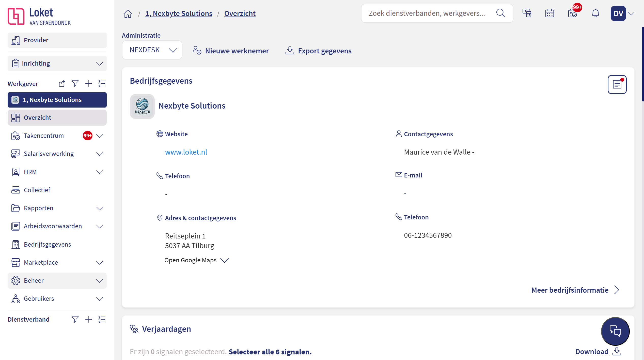Open the notifications bell
This screenshot has width=644, height=360.
pos(595,13)
